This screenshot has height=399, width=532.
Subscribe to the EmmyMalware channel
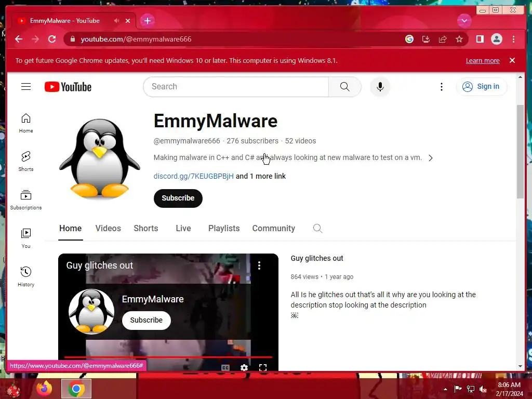178,198
